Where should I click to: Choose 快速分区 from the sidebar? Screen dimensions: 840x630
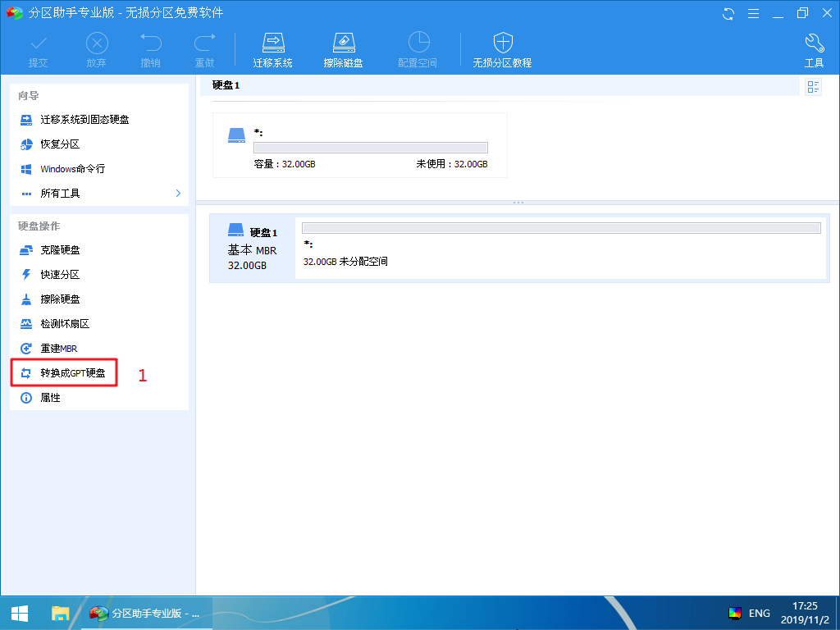[x=60, y=275]
